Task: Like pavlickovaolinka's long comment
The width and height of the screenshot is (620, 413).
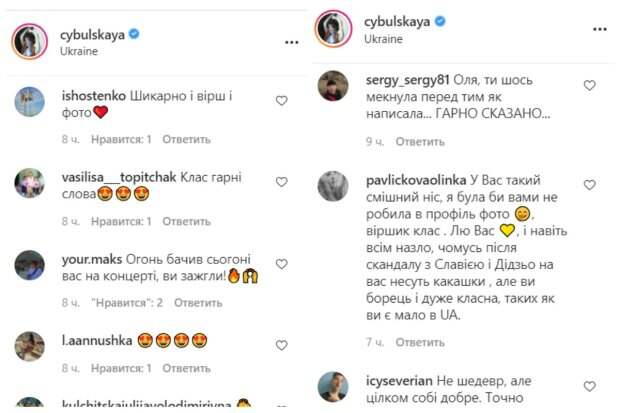Action: (590, 185)
